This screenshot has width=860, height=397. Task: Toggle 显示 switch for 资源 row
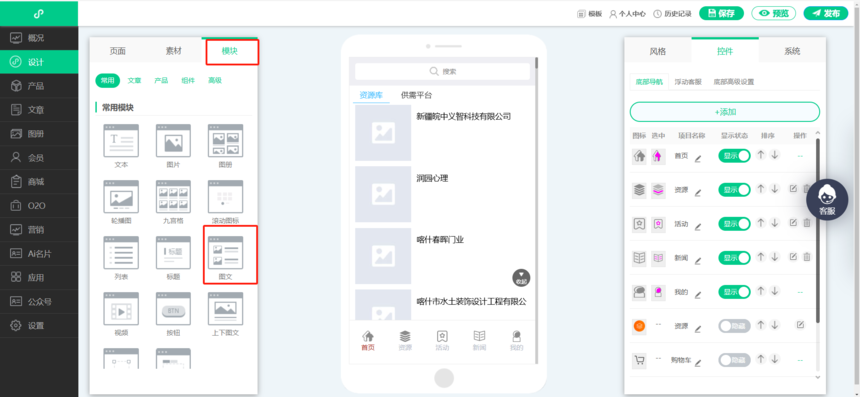tap(734, 190)
